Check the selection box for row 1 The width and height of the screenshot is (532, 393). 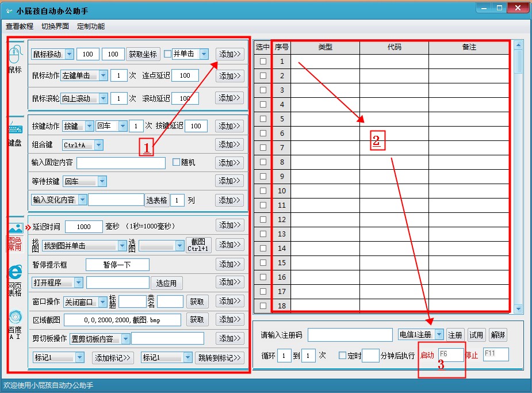click(263, 62)
